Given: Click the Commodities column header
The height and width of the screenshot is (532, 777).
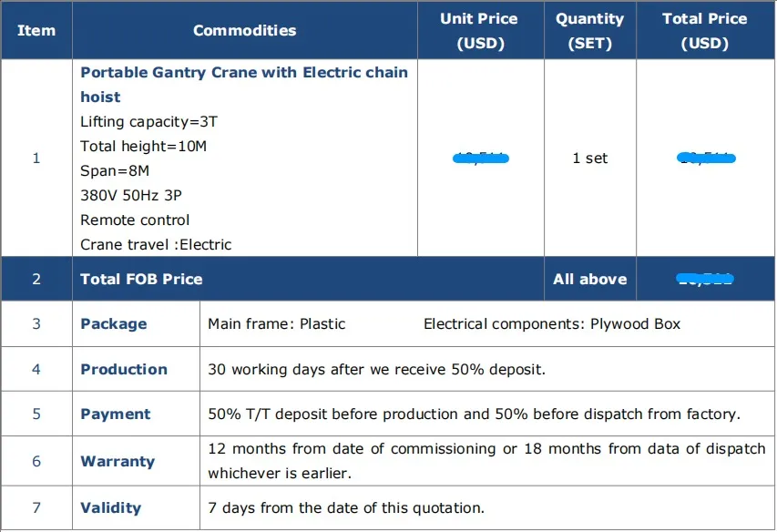Looking at the screenshot, I should pyautogui.click(x=244, y=31).
